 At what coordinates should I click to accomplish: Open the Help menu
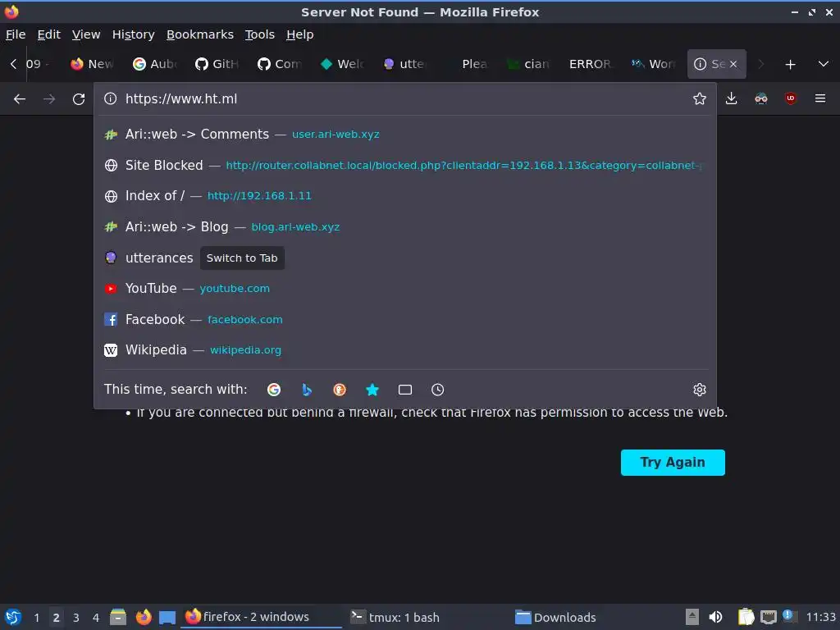point(300,34)
